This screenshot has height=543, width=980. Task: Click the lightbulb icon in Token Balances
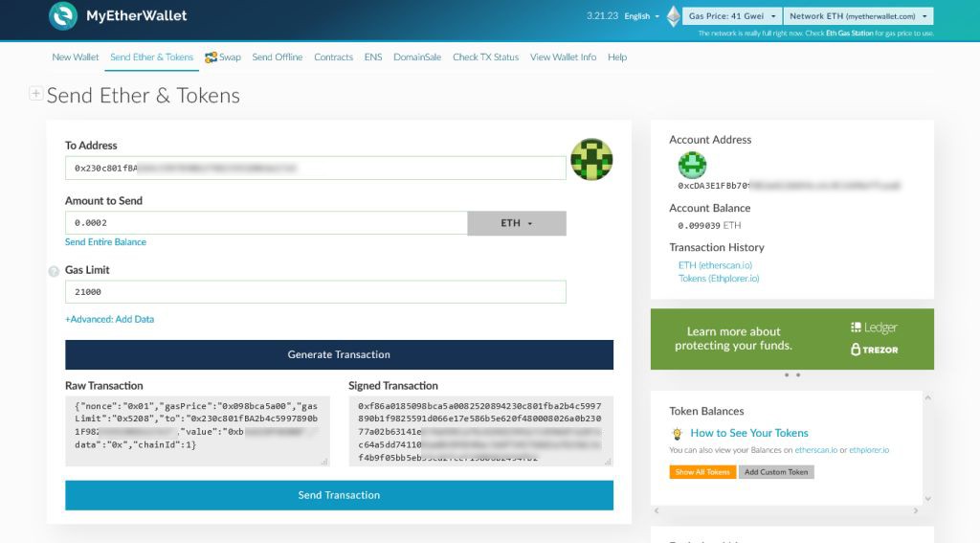pos(677,433)
